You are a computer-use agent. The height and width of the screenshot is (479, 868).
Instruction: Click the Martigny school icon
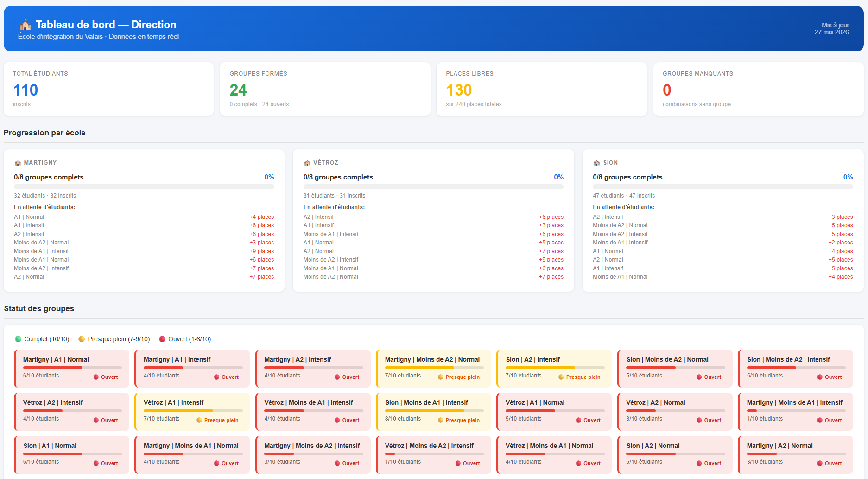(18, 163)
